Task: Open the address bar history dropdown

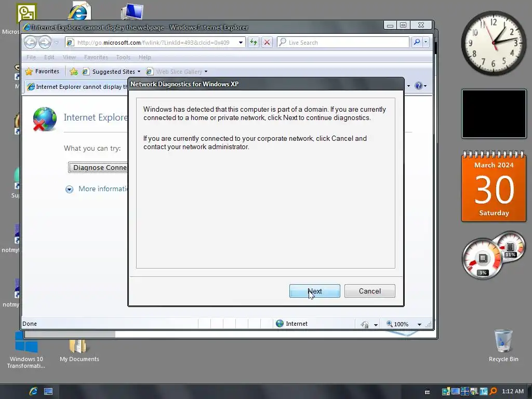Action: point(241,43)
